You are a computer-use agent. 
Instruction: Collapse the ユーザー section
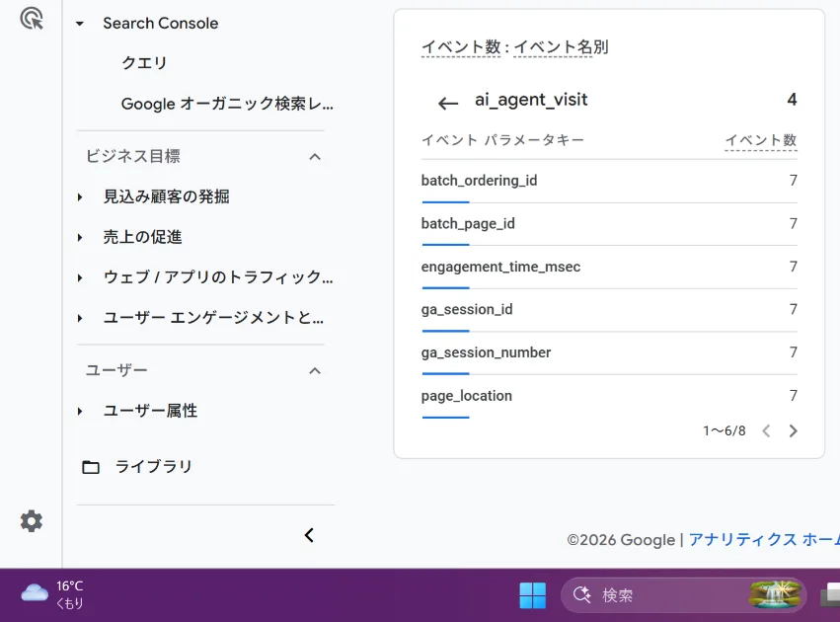(314, 370)
